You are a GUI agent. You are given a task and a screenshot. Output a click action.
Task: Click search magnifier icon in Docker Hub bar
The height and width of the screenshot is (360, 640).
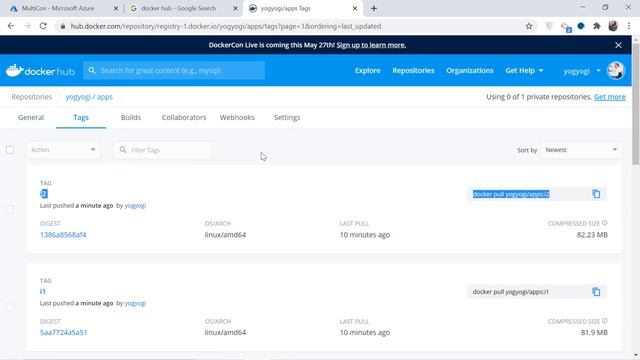click(92, 70)
